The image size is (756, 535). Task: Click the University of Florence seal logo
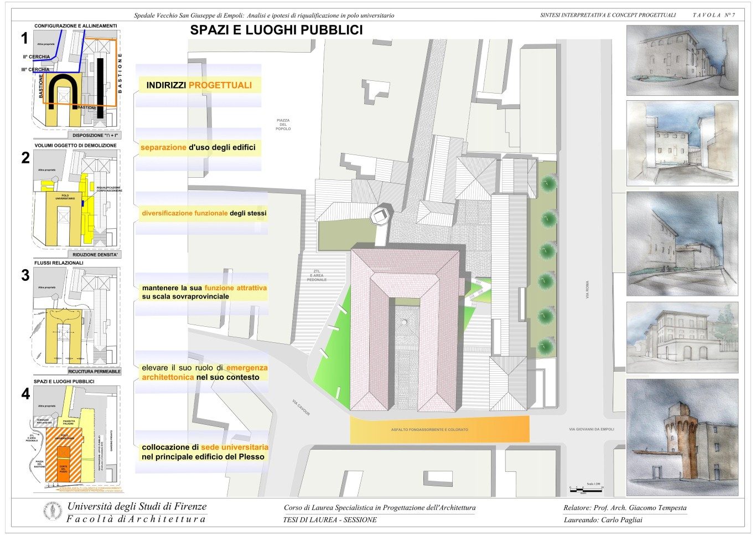click(x=54, y=511)
